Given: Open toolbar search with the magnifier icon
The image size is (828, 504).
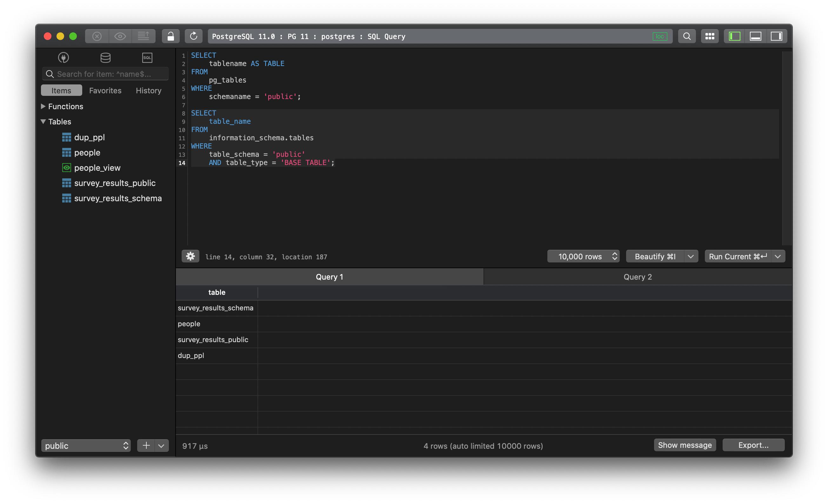Looking at the screenshot, I should pyautogui.click(x=686, y=36).
